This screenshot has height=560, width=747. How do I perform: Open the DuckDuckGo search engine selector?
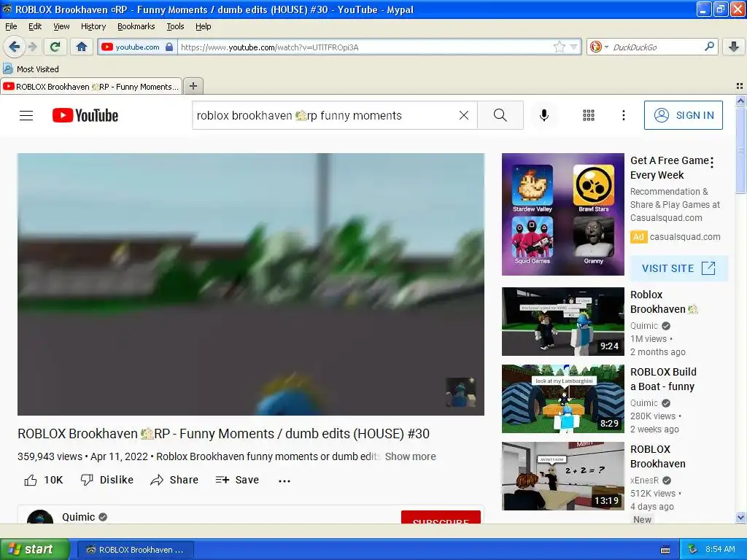point(599,47)
